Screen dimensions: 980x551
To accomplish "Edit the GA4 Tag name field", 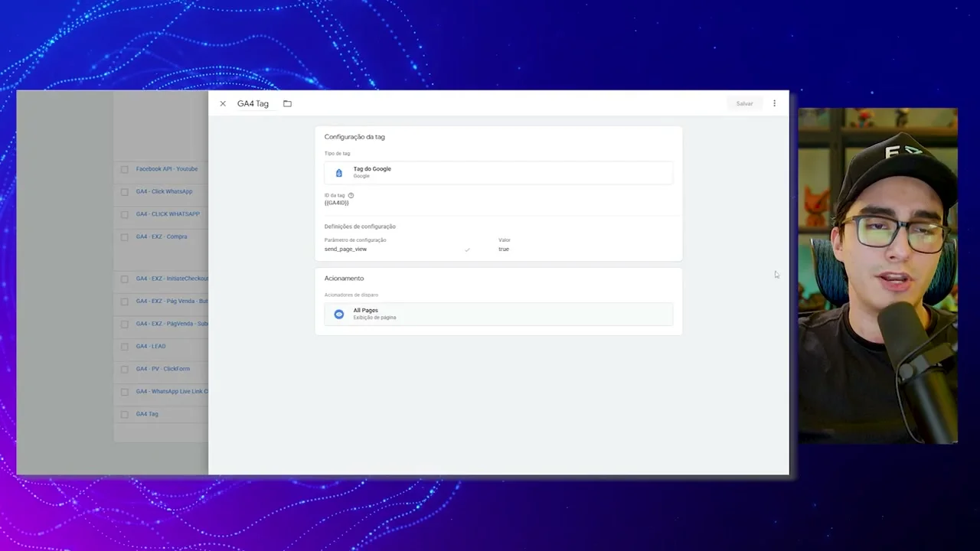I will pos(253,103).
